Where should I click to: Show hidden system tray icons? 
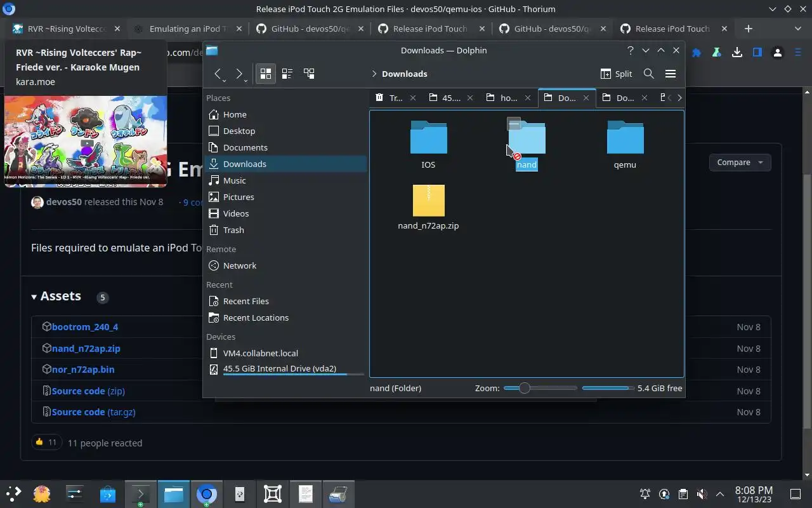click(720, 494)
